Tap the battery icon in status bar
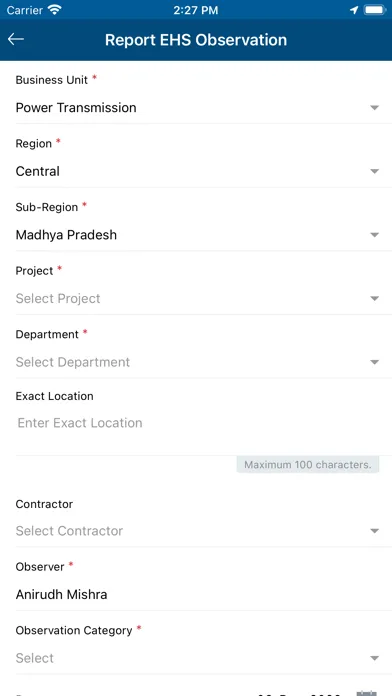392x696 pixels. click(x=375, y=10)
